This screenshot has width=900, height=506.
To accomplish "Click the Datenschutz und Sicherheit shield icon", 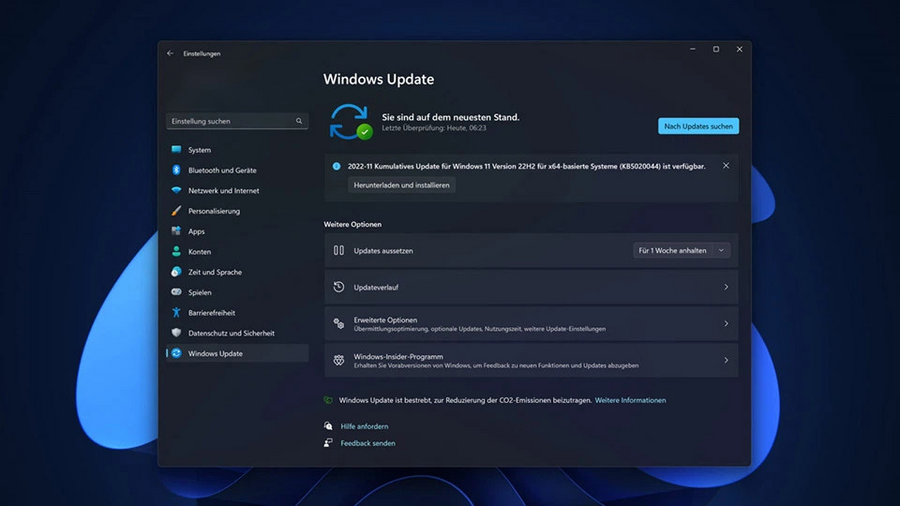I will (x=176, y=333).
